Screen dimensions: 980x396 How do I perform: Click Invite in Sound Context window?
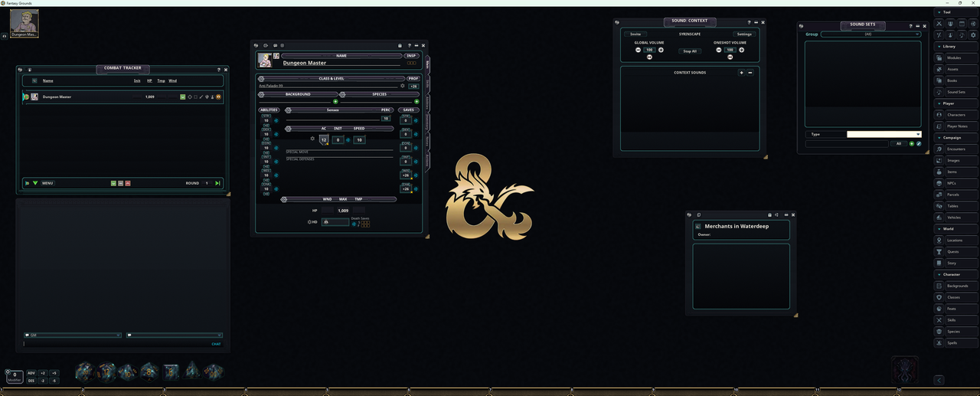pos(635,34)
